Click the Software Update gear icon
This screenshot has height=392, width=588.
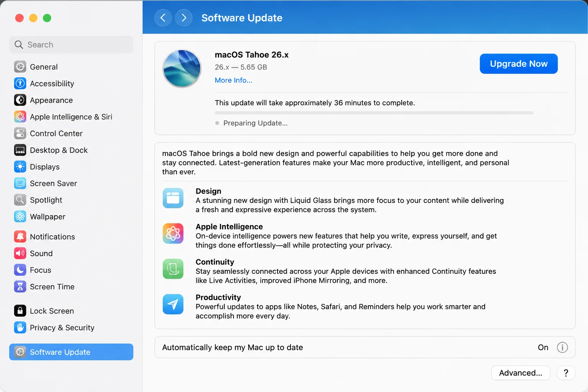pos(20,352)
